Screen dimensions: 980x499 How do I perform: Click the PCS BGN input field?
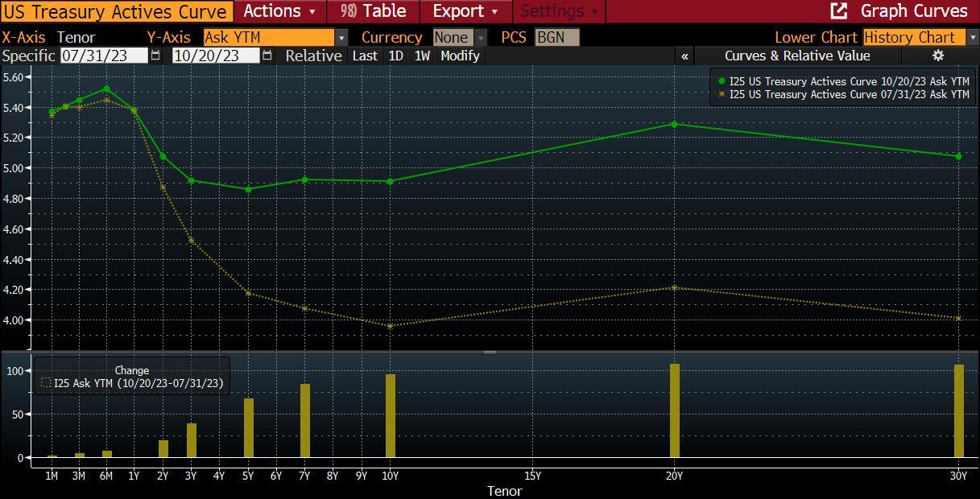tap(556, 38)
